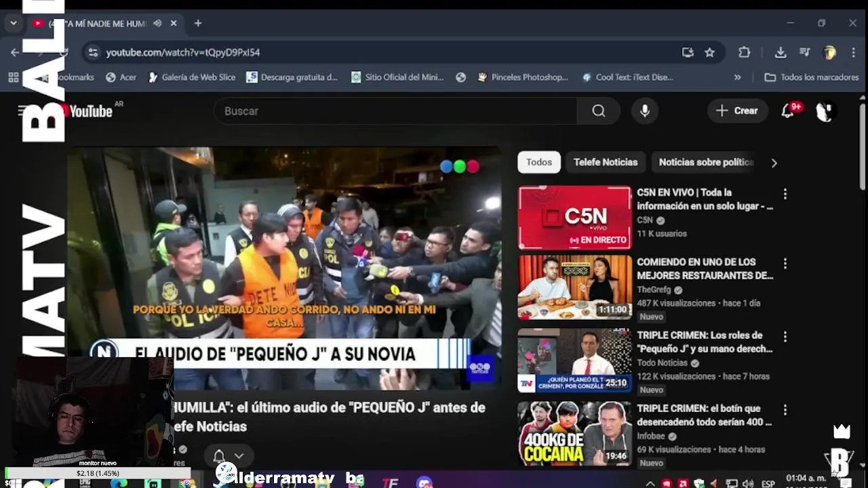Open options for C5N EN VIVO video
The width and height of the screenshot is (868, 488).
click(785, 194)
